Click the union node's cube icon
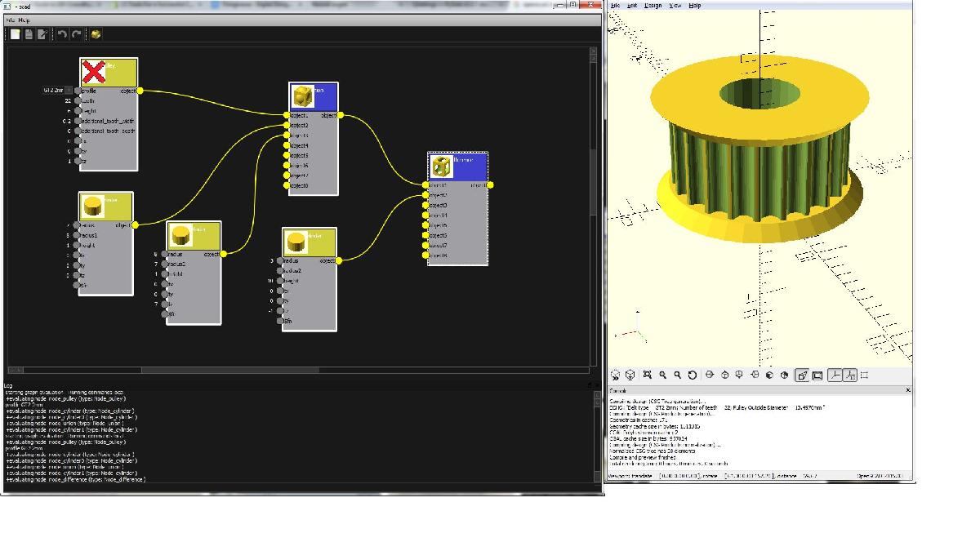This screenshot has height=551, width=980. click(304, 96)
